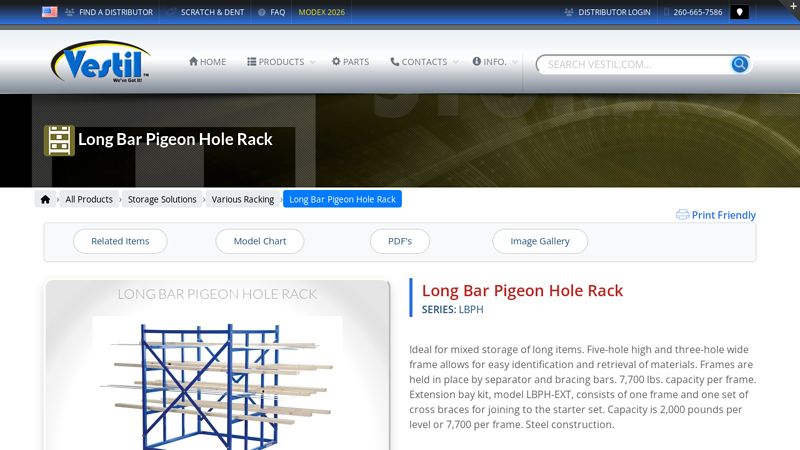The image size is (800, 450).
Task: Click the pigeon hole rack product image
Action: tap(217, 383)
